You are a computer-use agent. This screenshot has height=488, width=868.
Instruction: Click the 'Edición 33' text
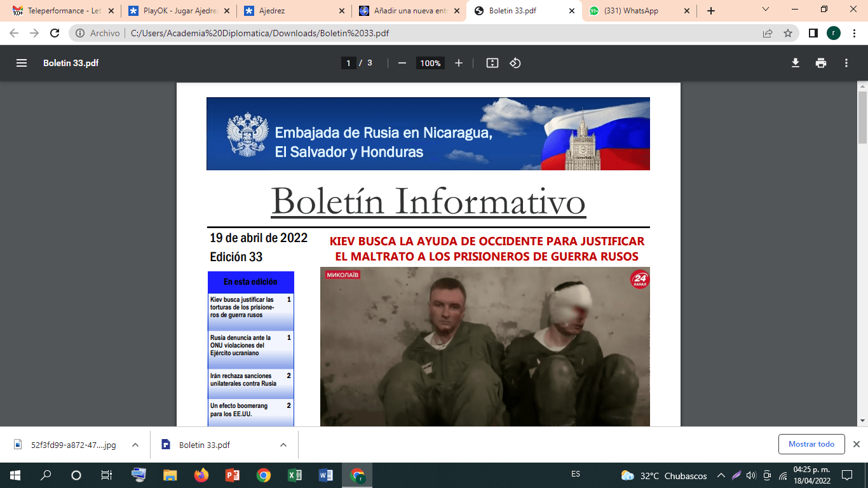click(236, 257)
